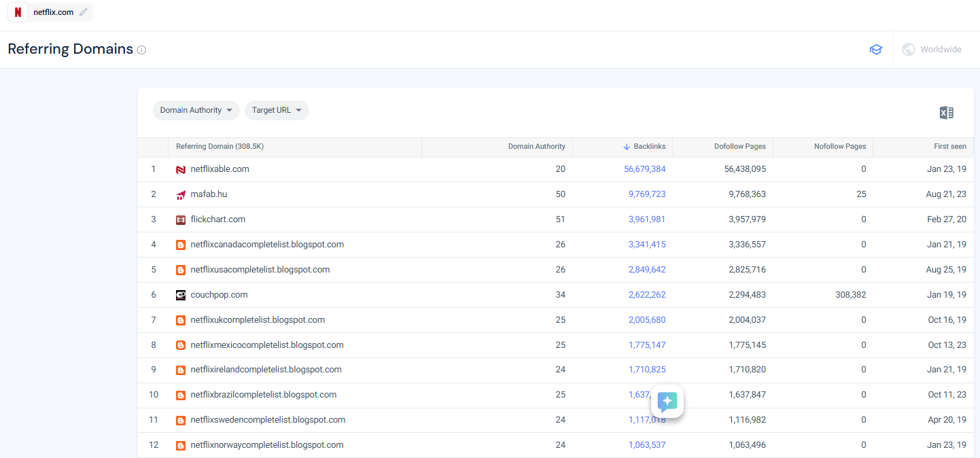Open backlinks count 2,005,680 link
Image resolution: width=980 pixels, height=458 pixels.
pos(647,320)
